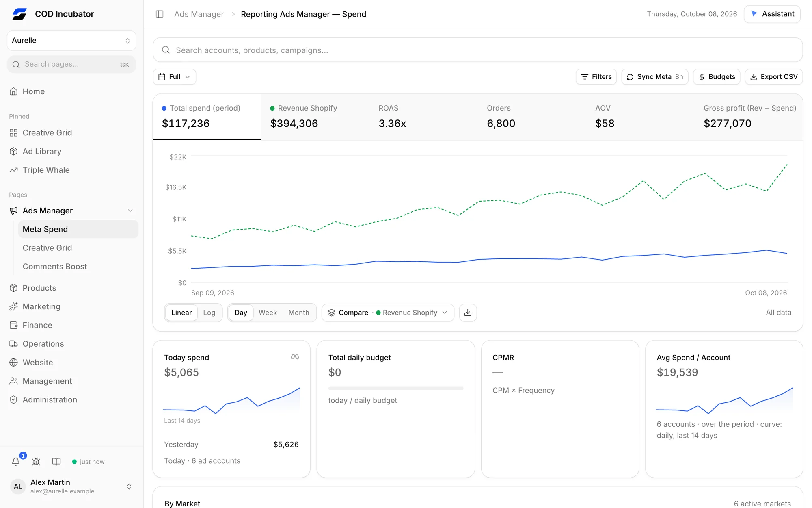Open pinned Creative Grid
The height and width of the screenshot is (508, 812).
tap(71, 133)
